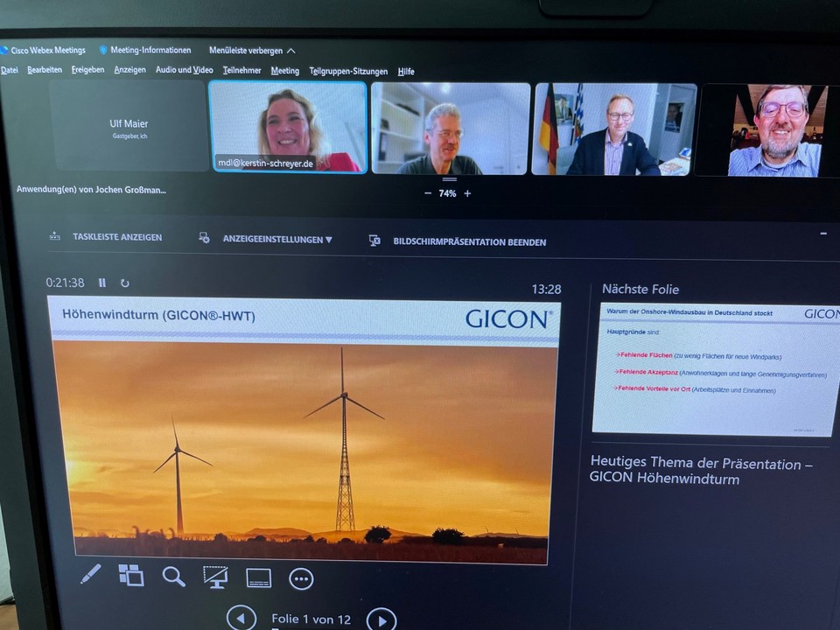Click the black screen presentation icon
Viewport: 840px width, 630px height.
(215, 577)
